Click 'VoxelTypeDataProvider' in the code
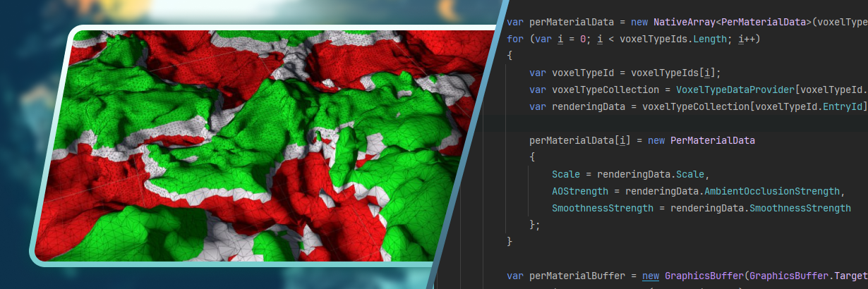The height and width of the screenshot is (289, 868). pyautogui.click(x=735, y=90)
